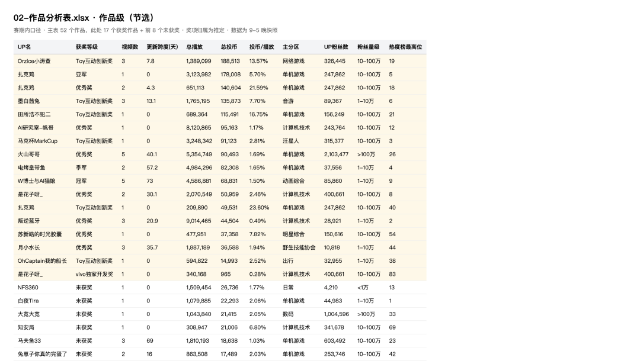This screenshot has width=640, height=364.
Task: Select the W博士与AI猫娘 name cell
Action: coord(36,181)
